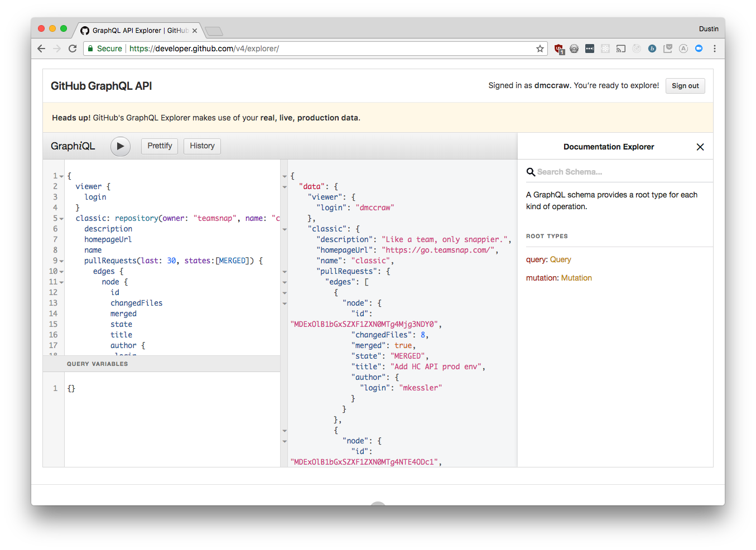Open the blue 'b' extension icon

652,49
